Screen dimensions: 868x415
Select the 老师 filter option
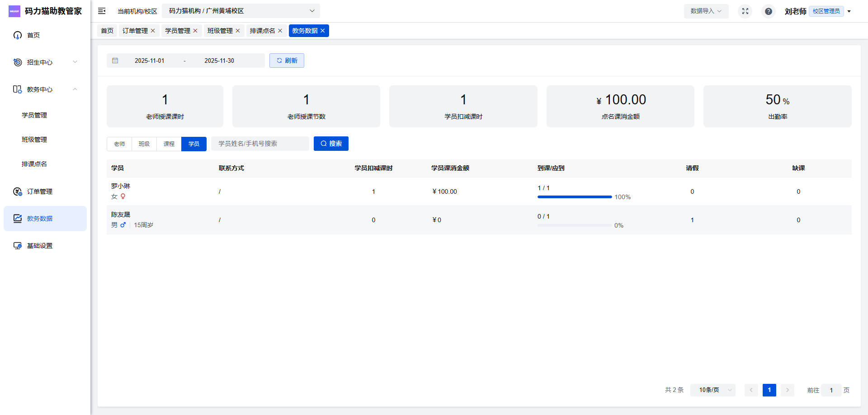[119, 144]
